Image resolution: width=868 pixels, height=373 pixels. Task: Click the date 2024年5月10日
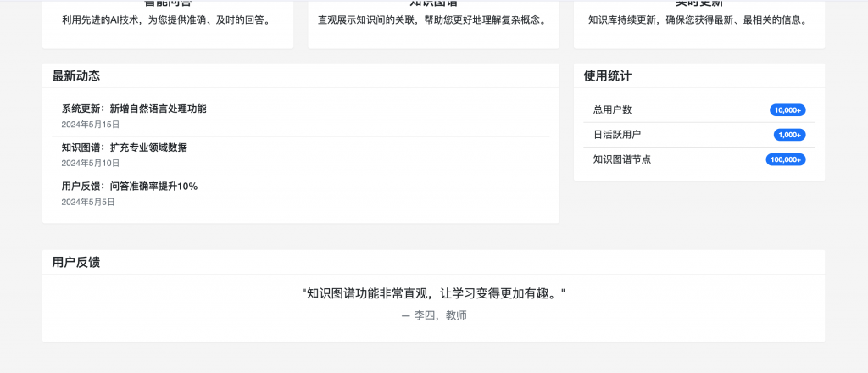pos(90,164)
